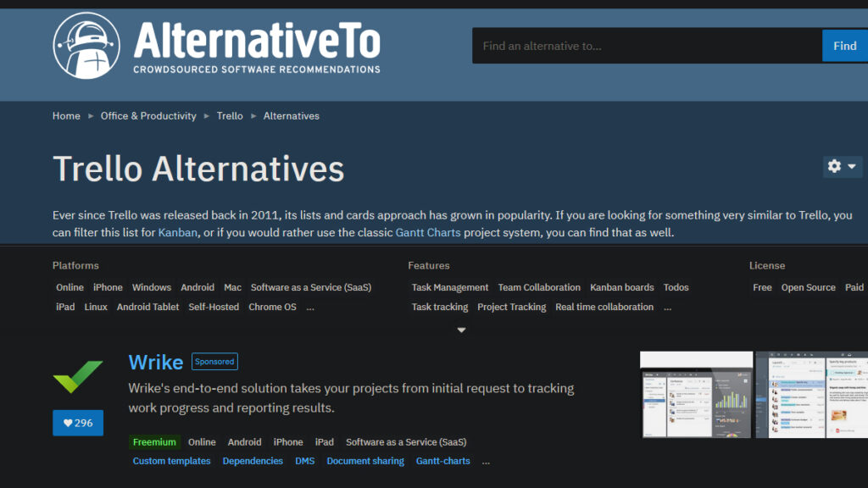Filter platforms by Software as a Service (SaaS)

311,287
